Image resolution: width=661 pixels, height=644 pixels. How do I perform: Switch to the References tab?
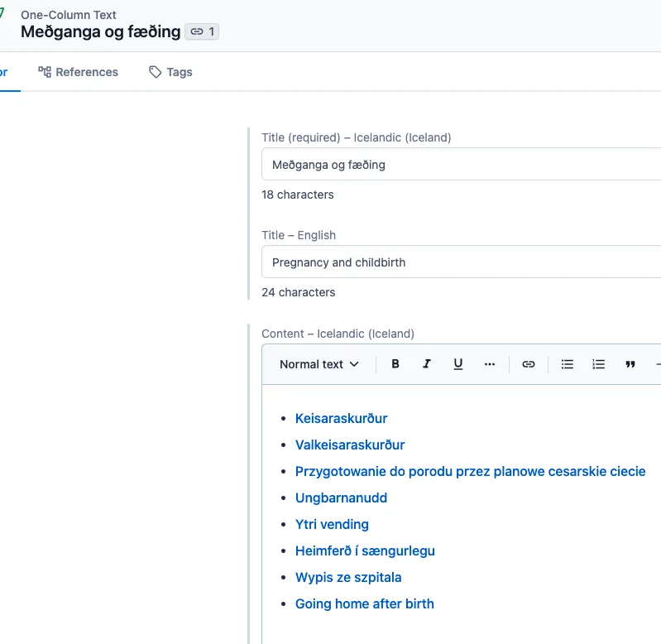coord(79,72)
